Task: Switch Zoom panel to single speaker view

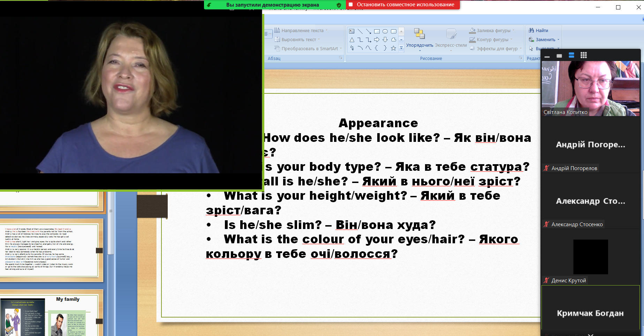Action: [559, 56]
